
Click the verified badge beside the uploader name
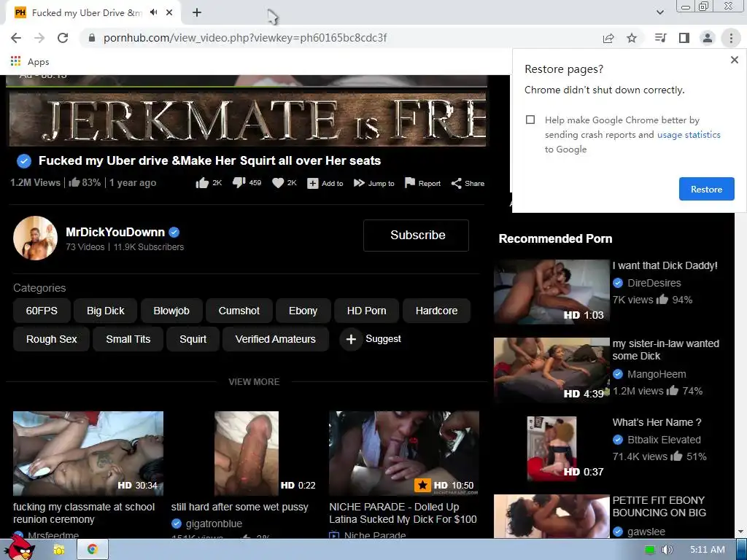pos(174,233)
